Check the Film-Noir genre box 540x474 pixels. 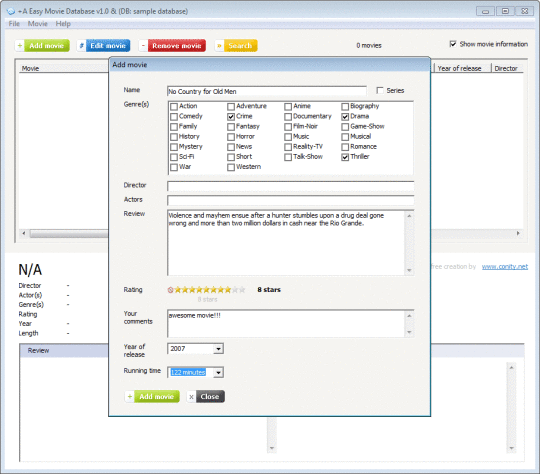click(288, 127)
